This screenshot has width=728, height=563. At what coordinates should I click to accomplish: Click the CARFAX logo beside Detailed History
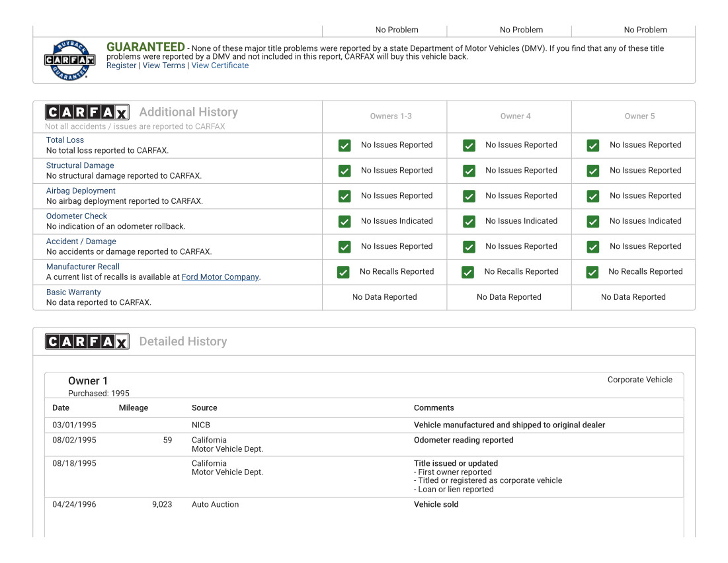[x=87, y=341]
